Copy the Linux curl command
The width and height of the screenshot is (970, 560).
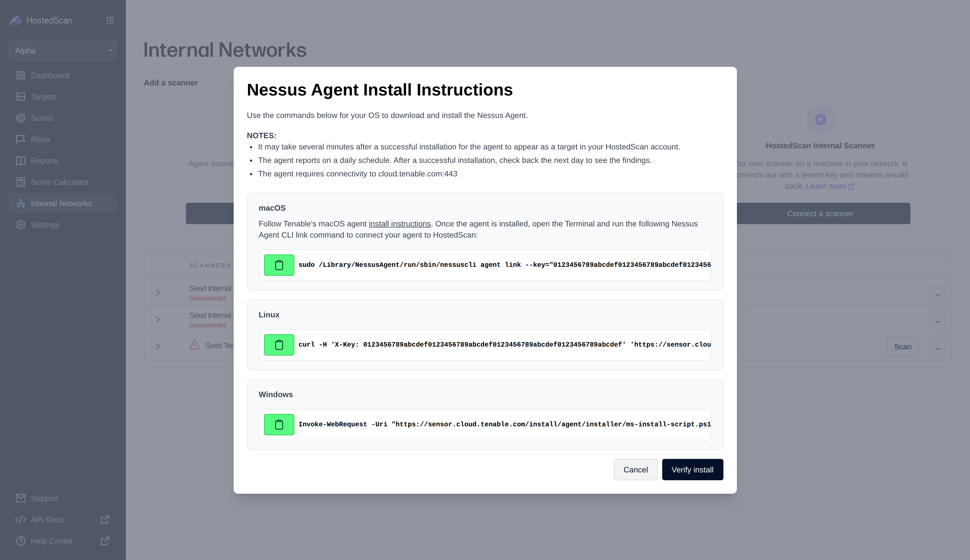pos(279,345)
